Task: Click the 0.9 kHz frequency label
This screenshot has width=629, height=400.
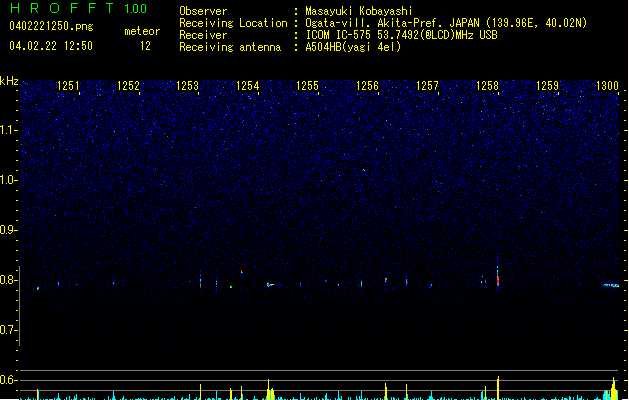Action: 9,230
